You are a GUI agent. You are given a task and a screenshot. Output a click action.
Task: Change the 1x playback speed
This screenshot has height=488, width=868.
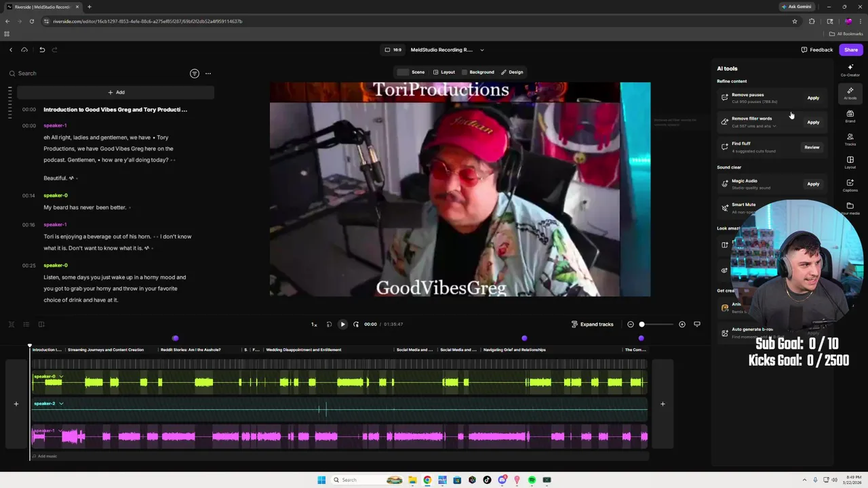click(314, 324)
